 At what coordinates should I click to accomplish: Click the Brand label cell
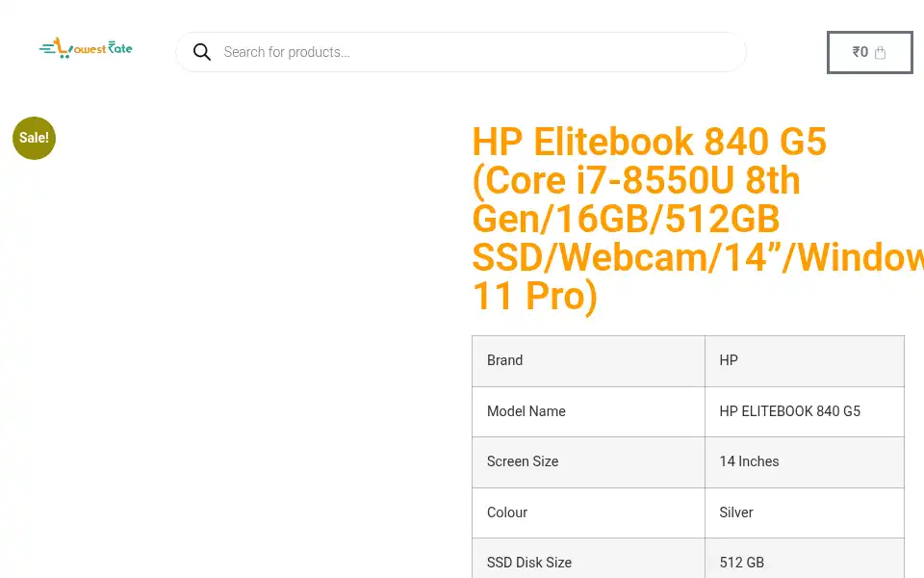588,361
